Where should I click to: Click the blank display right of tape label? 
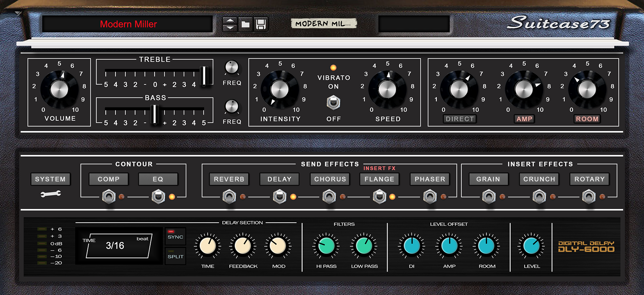click(414, 24)
